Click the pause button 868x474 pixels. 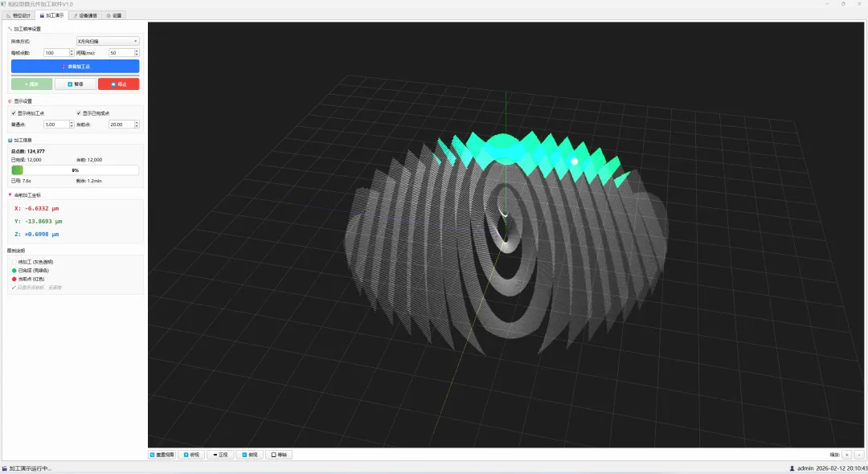76,84
